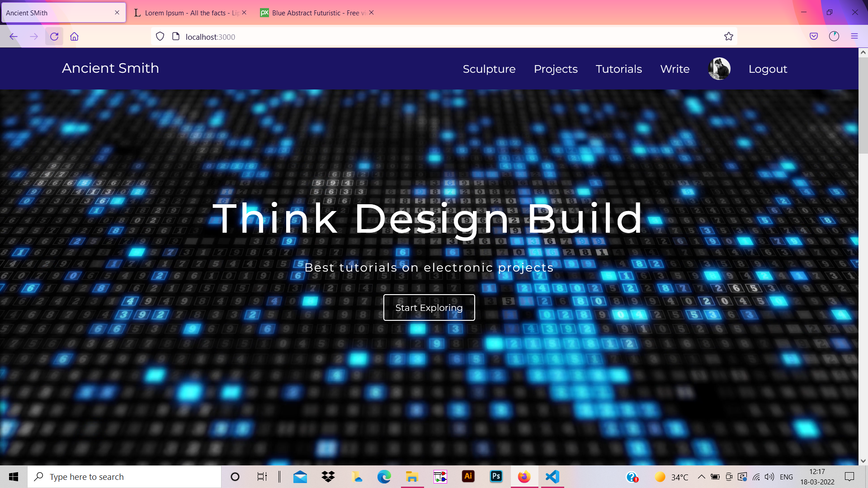Click the page scrollbar down arrow

(863, 461)
